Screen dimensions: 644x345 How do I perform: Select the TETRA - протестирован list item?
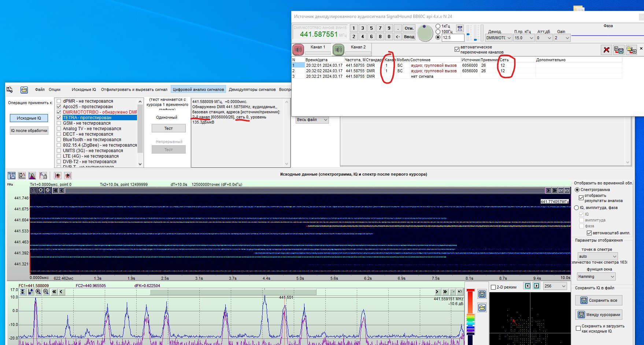(99, 118)
